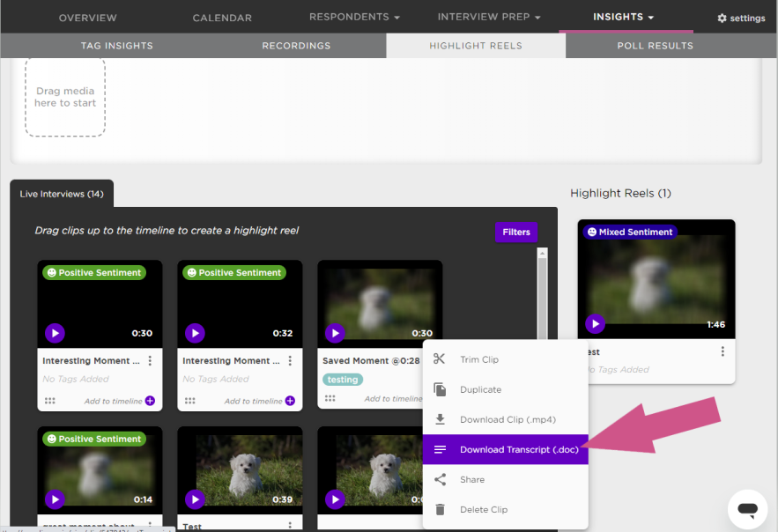Screen dimensions: 778x532
Task: Open the Calendar page
Action: (x=222, y=18)
